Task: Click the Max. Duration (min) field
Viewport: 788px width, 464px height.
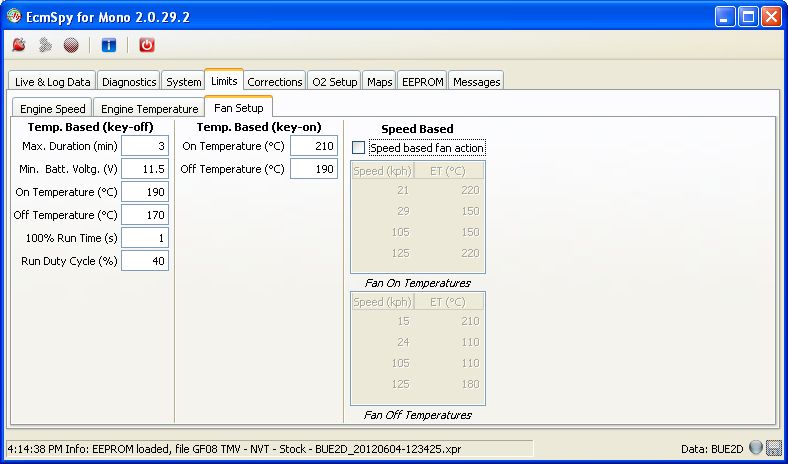Action: point(145,146)
